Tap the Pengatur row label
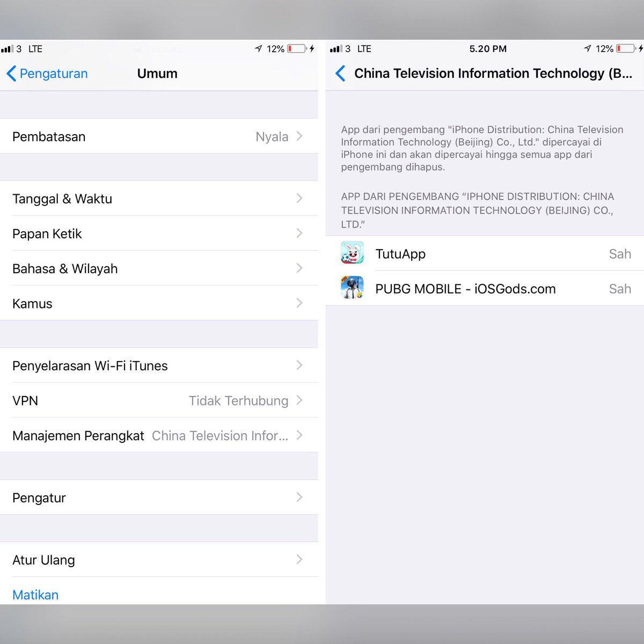644x644 pixels. tap(39, 498)
